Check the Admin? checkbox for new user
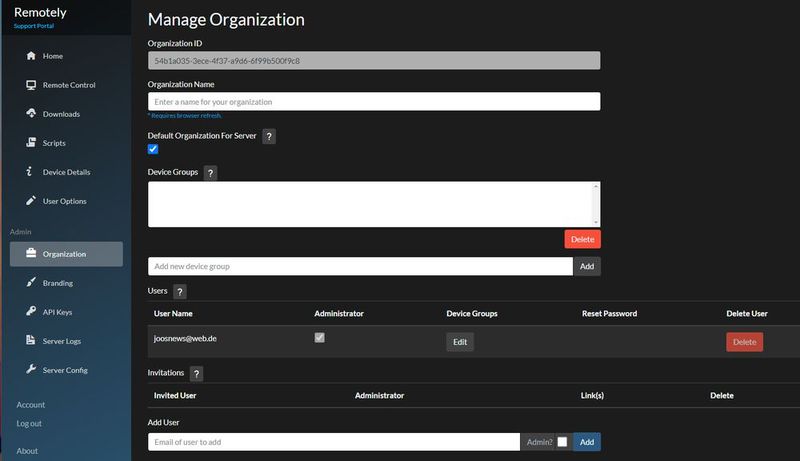Screen dimensions: 800x461 pos(562,441)
